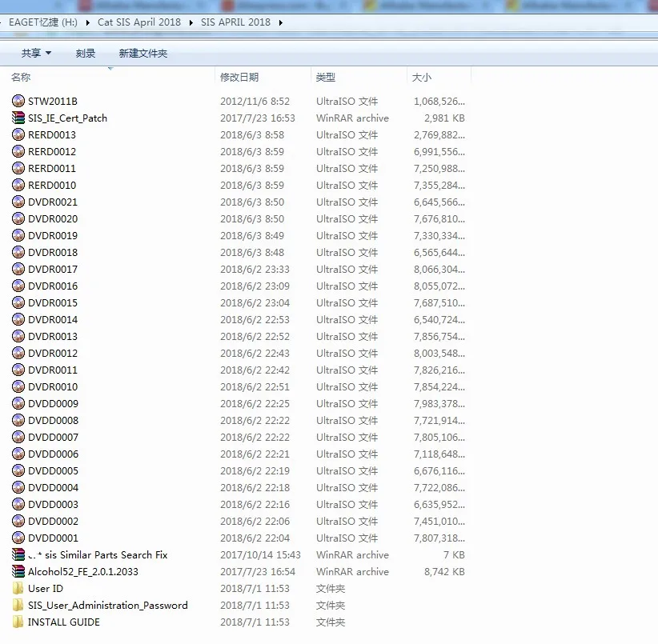Image resolution: width=658 pixels, height=644 pixels.
Task: Click the RERD0011 ISO icon
Action: tap(18, 168)
